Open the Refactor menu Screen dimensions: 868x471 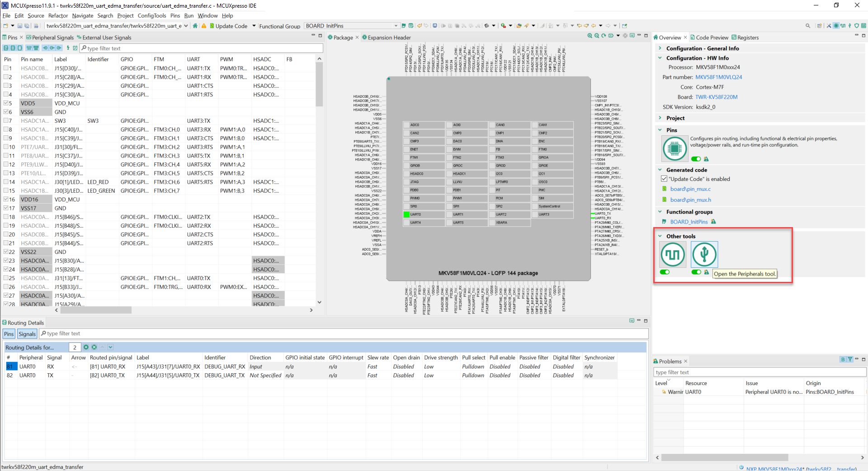(58, 15)
